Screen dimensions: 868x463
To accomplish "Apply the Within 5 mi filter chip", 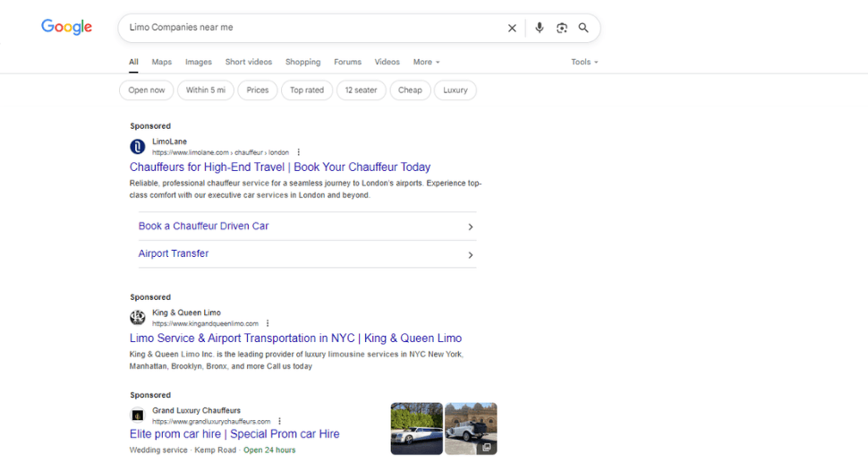I will [x=206, y=90].
